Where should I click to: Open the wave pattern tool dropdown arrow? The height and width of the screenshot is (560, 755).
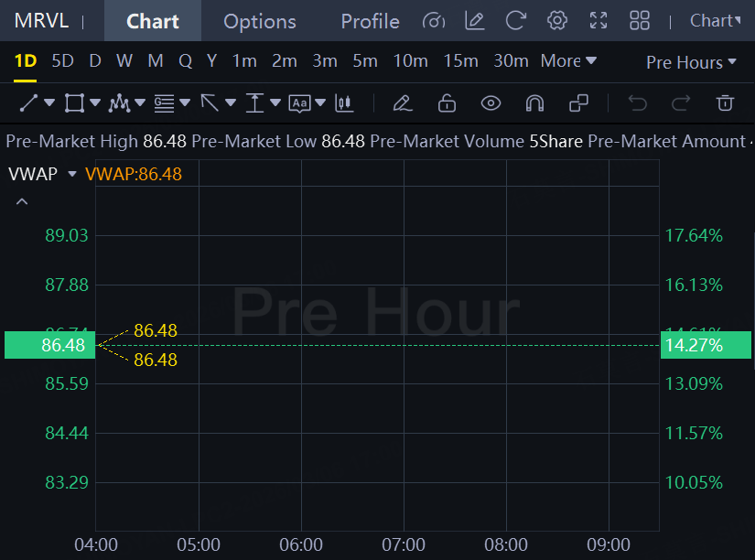pos(140,102)
